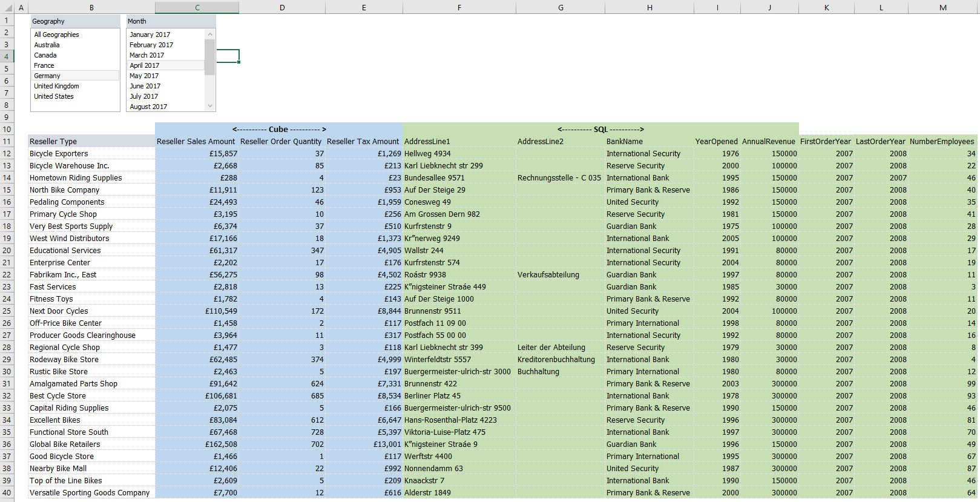Click the SQL section banner cell
The height and width of the screenshot is (502, 980).
(x=600, y=129)
